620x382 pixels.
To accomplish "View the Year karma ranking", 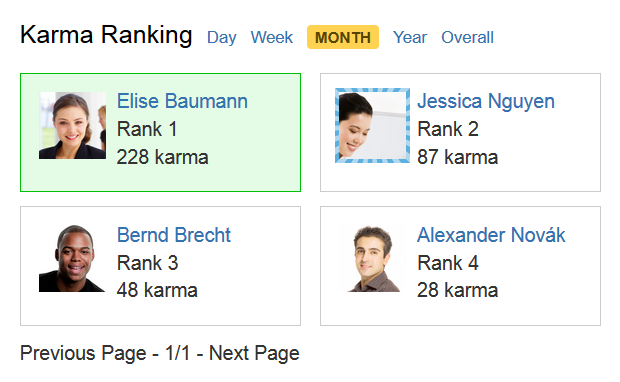I will (410, 38).
